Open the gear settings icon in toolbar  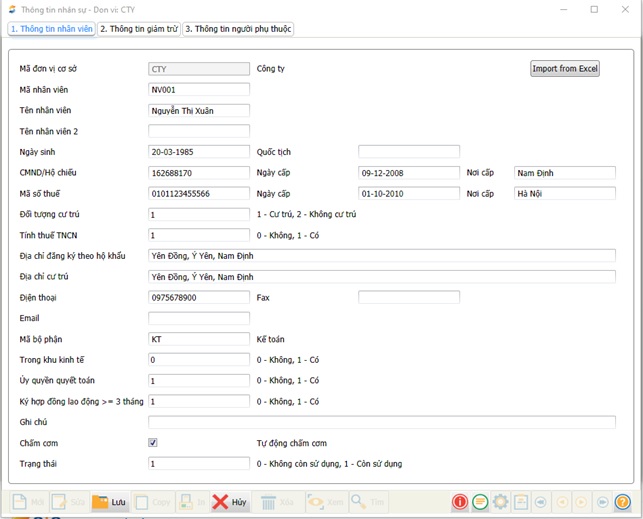point(501,502)
